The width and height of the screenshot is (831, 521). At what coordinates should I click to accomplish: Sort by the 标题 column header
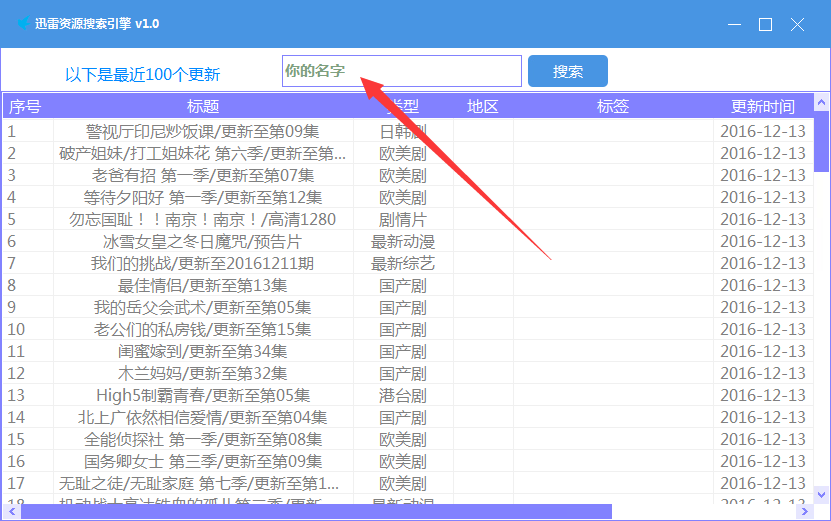point(203,107)
